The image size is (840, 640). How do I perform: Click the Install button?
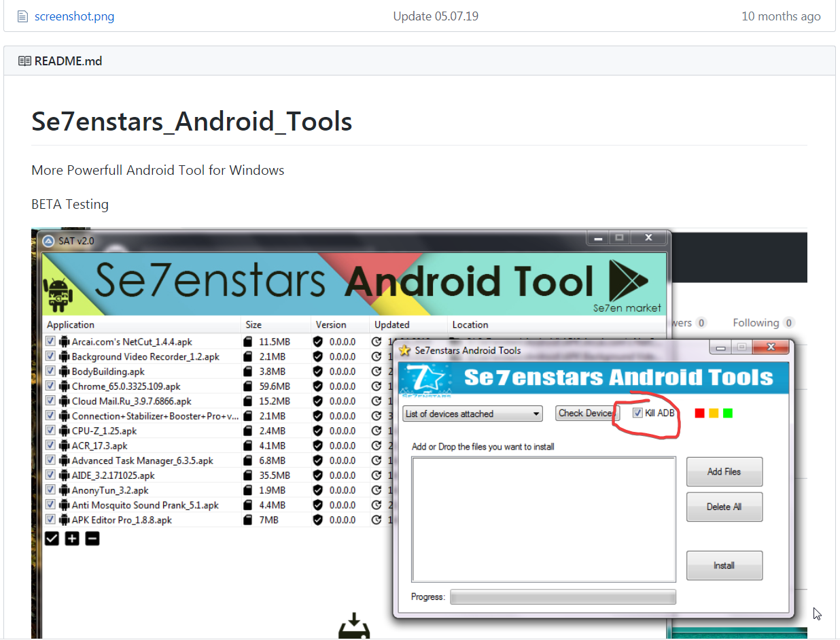[724, 565]
